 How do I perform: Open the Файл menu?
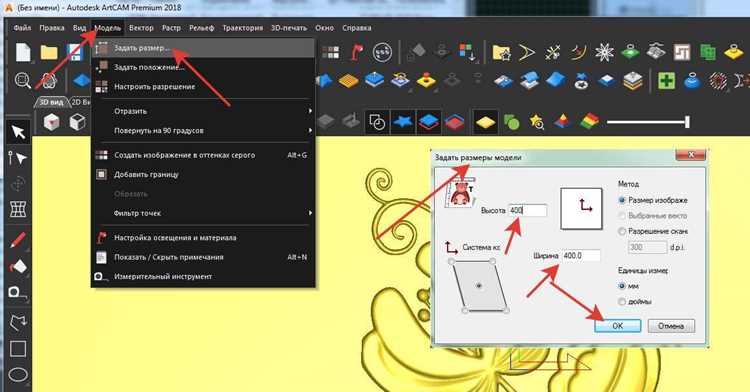pos(22,28)
